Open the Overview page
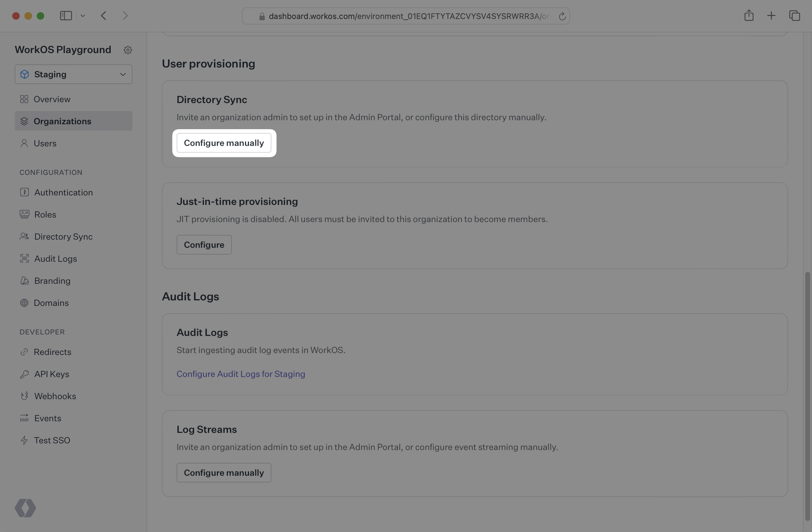 click(x=52, y=99)
